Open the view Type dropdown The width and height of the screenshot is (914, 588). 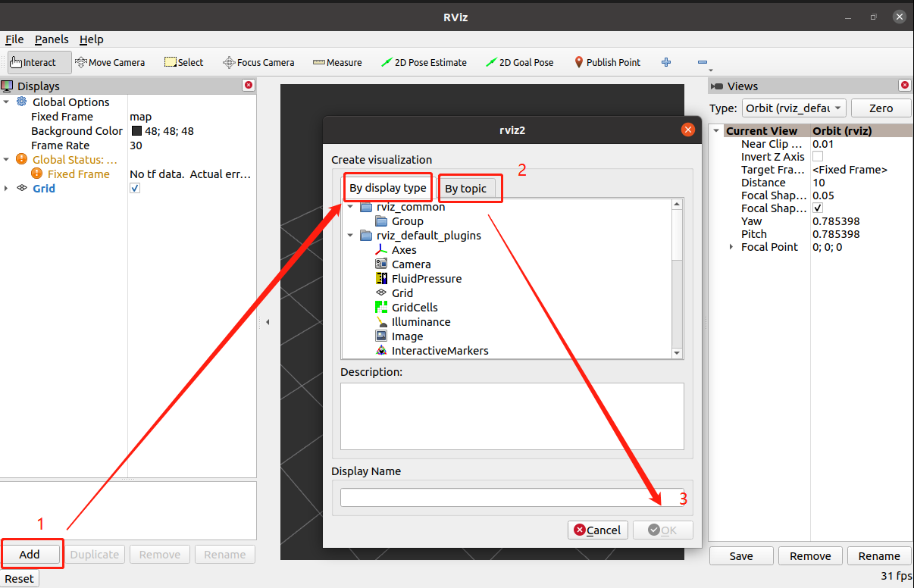click(793, 108)
